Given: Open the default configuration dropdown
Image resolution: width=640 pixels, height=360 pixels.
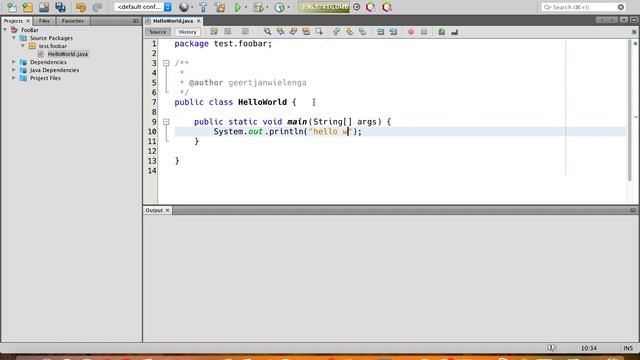Looking at the screenshot, I should 143,7.
